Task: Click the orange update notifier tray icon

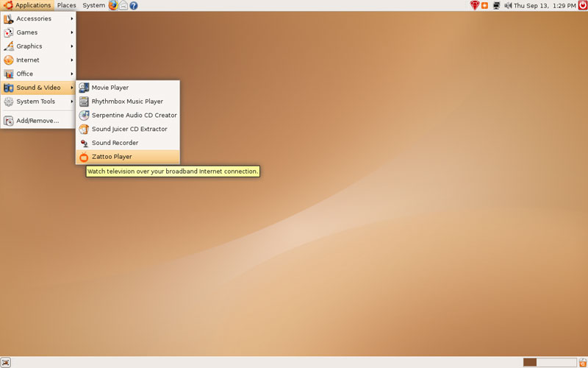Action: pyautogui.click(x=485, y=6)
